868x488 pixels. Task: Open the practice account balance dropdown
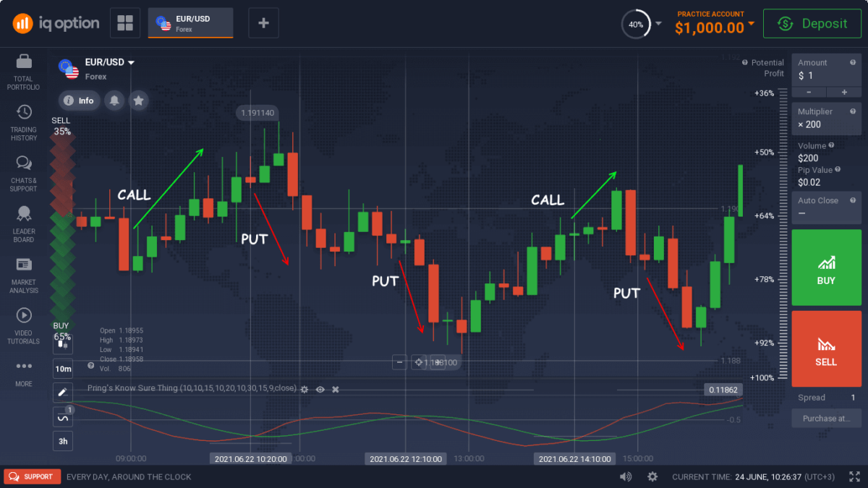[x=751, y=23]
